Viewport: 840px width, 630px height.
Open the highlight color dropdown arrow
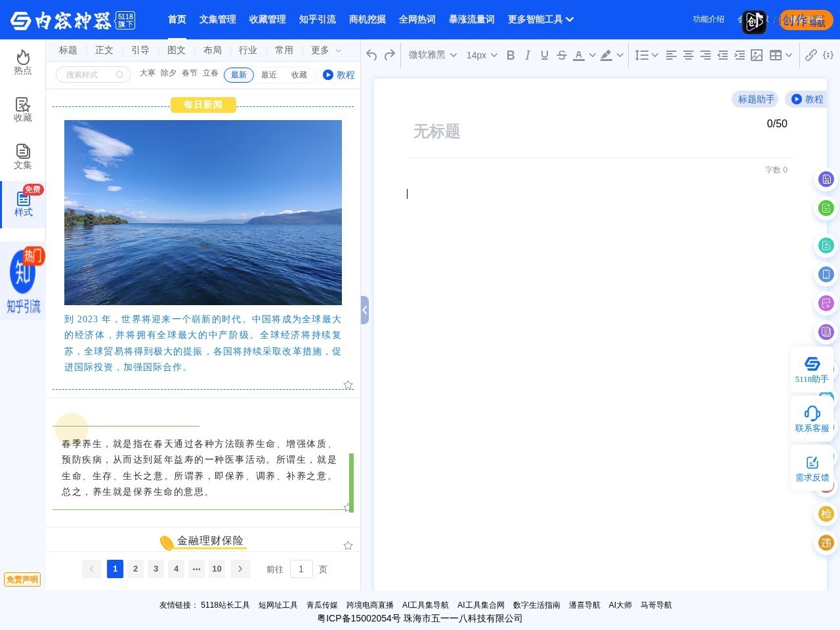[619, 55]
